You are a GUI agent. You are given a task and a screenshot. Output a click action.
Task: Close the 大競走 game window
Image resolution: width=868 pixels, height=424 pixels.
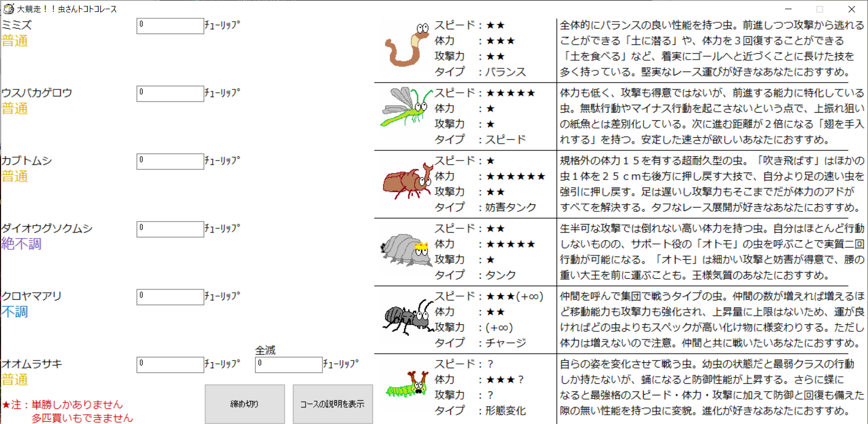coord(851,9)
